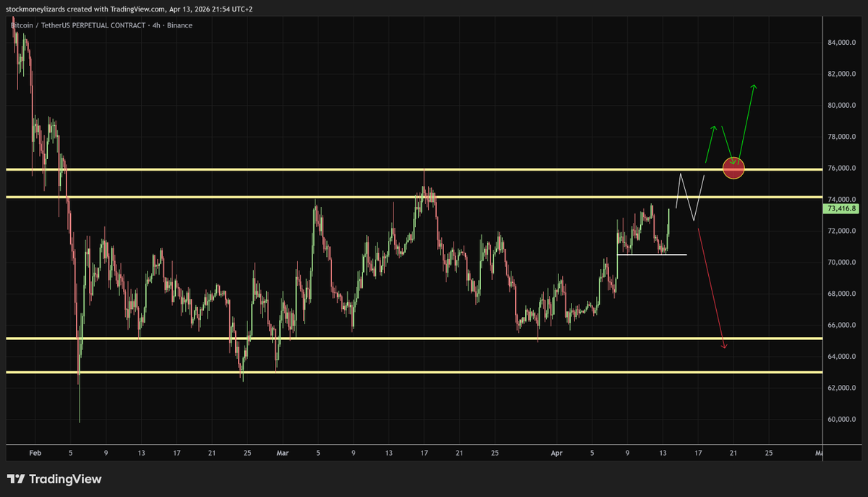Click the TradingView logo in bottom corner
Screen dimensions: 868x497
54,479
